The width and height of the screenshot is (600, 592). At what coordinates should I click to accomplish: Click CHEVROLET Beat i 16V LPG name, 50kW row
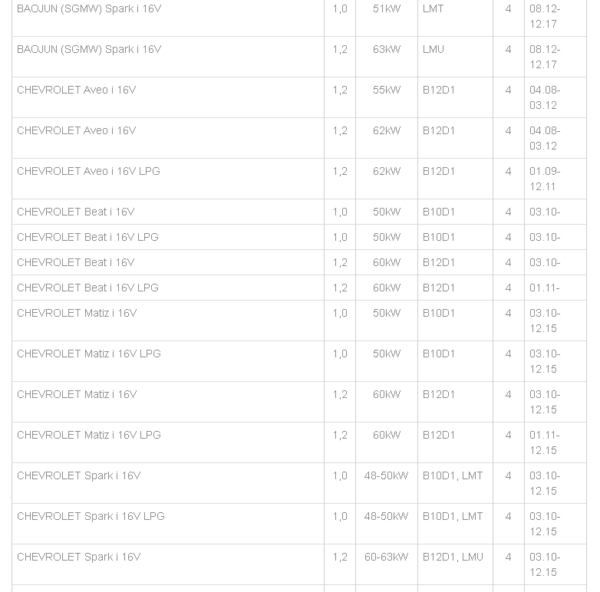(x=87, y=237)
